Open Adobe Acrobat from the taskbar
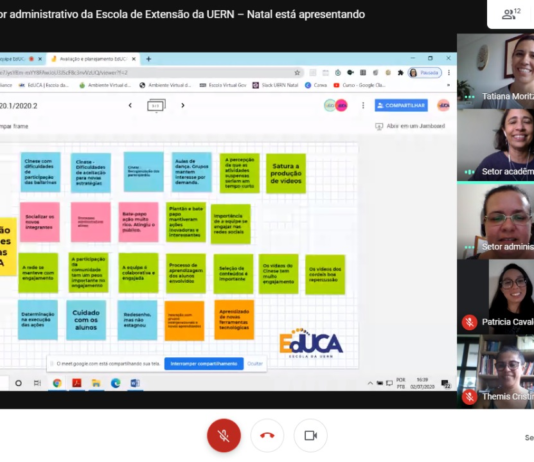 (77, 383)
